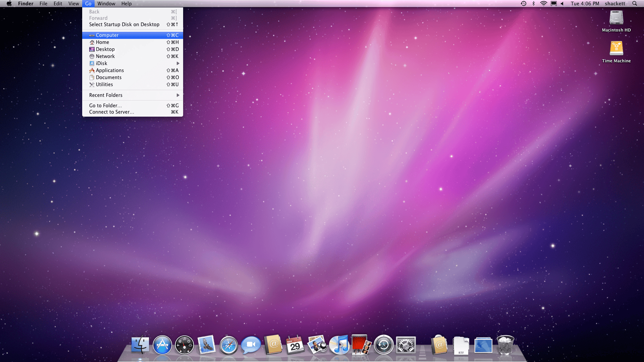Image resolution: width=644 pixels, height=362 pixels.
Task: Open Dashboard from the Dock
Action: pyautogui.click(x=184, y=345)
